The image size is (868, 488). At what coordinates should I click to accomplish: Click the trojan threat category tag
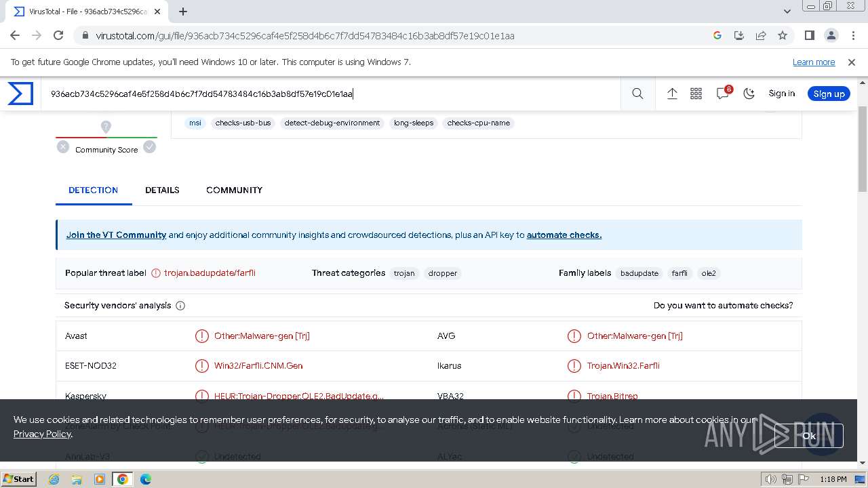[x=404, y=273]
